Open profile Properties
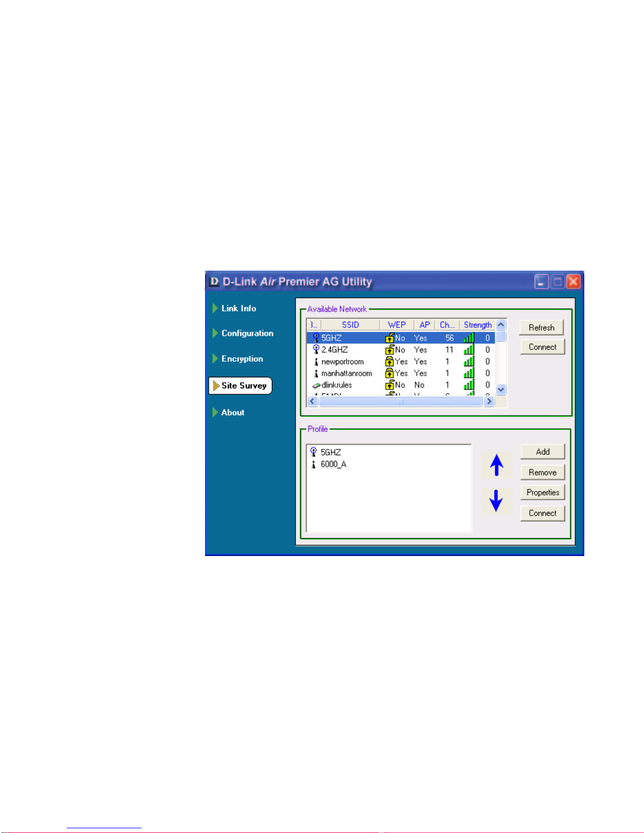Image resolution: width=644 pixels, height=833 pixels. (x=543, y=492)
